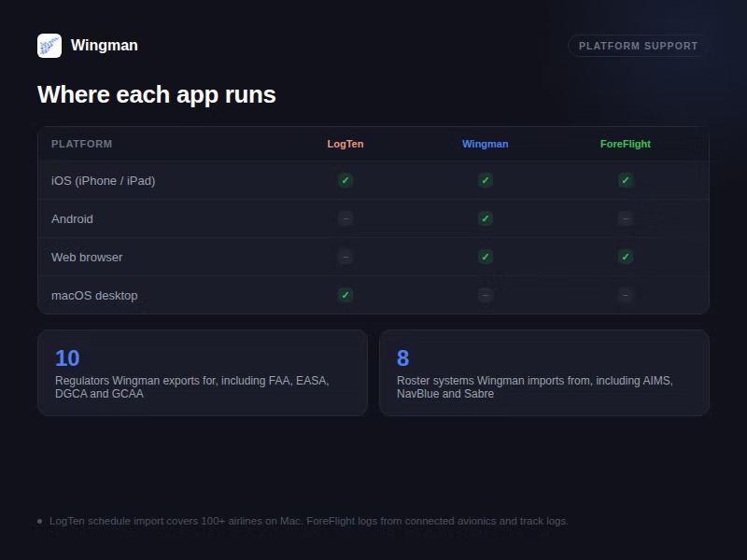This screenshot has height=560, width=747.
Task: Click the Wingman dash in the macOS desktop row
Action: 486,295
